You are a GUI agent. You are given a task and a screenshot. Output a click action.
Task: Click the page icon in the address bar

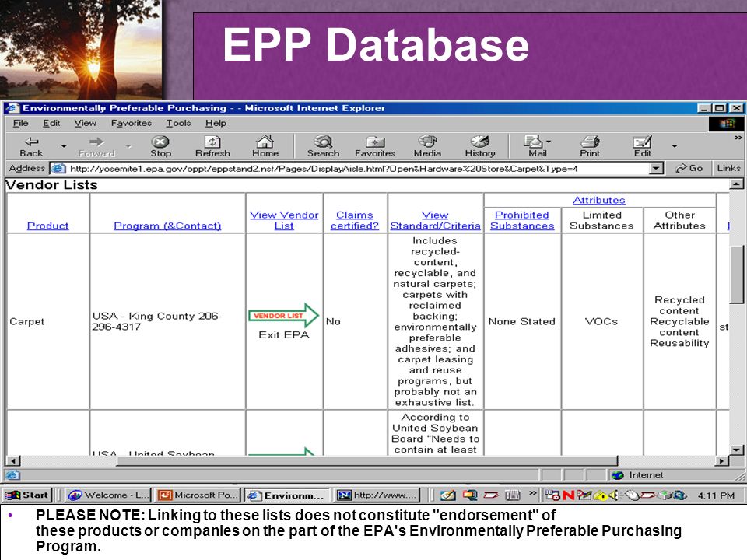pyautogui.click(x=58, y=169)
